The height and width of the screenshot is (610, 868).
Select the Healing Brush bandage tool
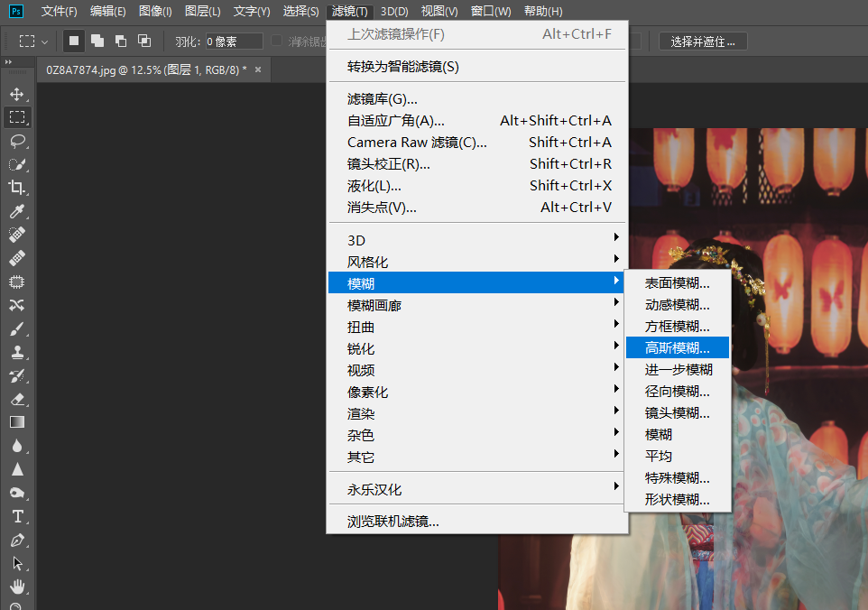pyautogui.click(x=17, y=258)
